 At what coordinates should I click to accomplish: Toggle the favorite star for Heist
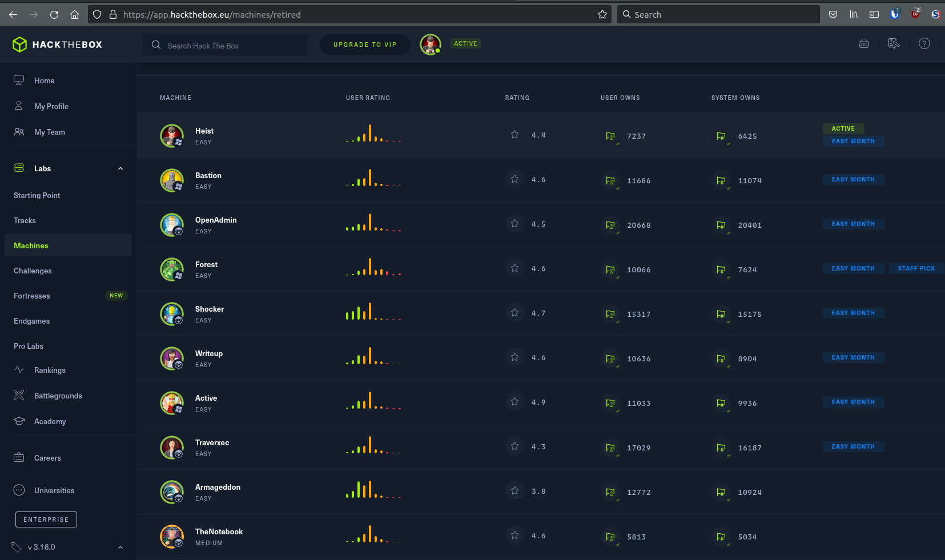pyautogui.click(x=514, y=135)
